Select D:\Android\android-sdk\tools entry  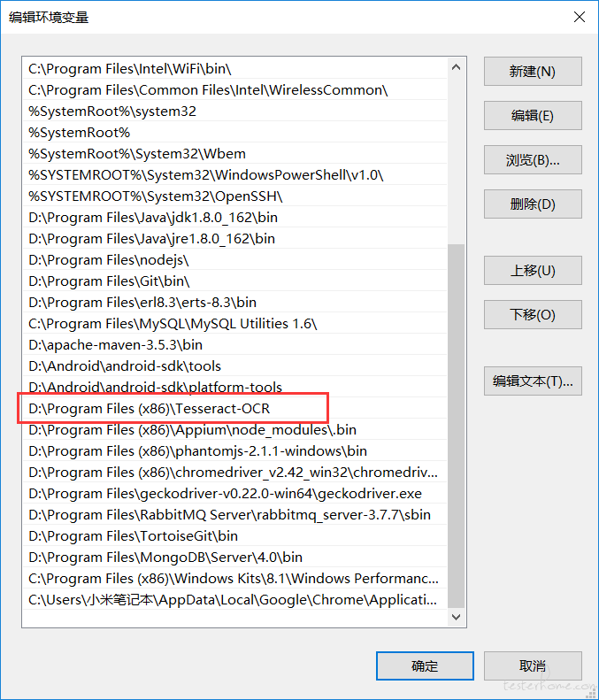click(x=234, y=366)
